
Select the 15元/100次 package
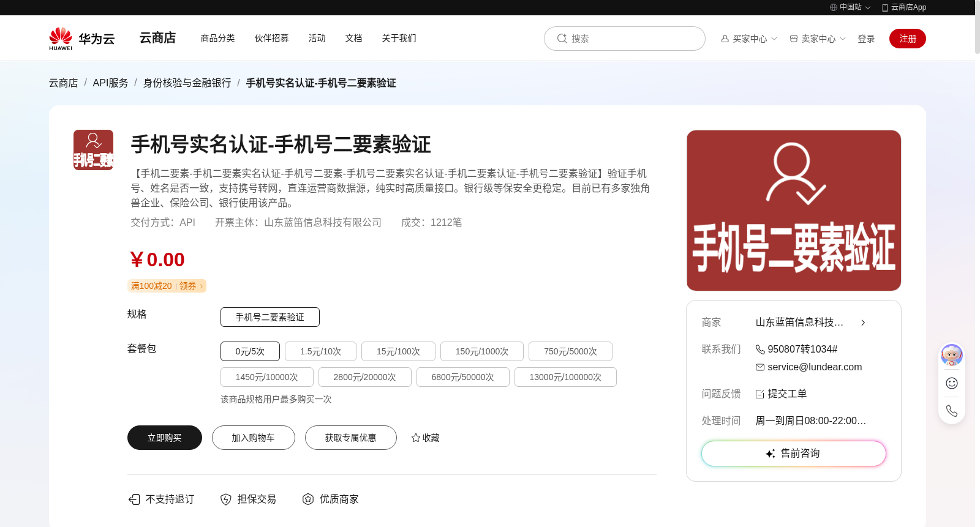coord(398,351)
